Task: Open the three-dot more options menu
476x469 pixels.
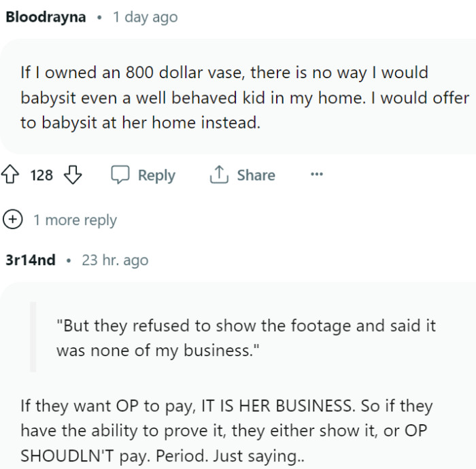Action: [316, 175]
